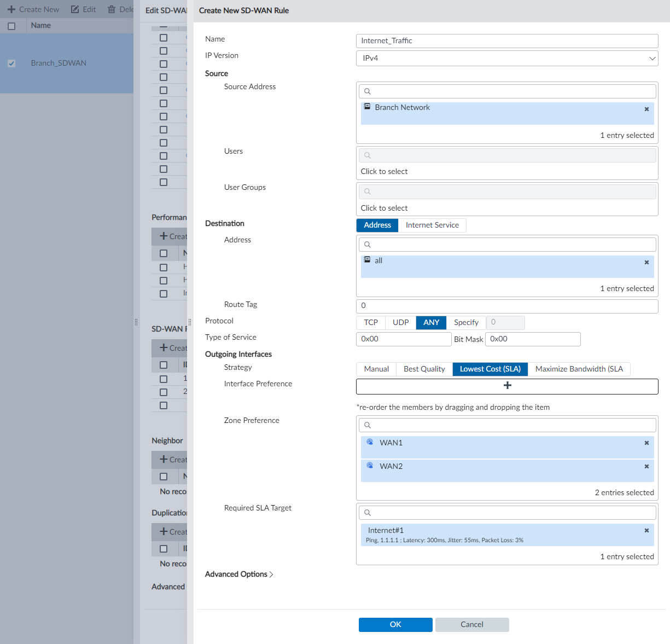Click the Create New plus icon in top toolbar
This screenshot has height=644, width=670.
tap(12, 9)
